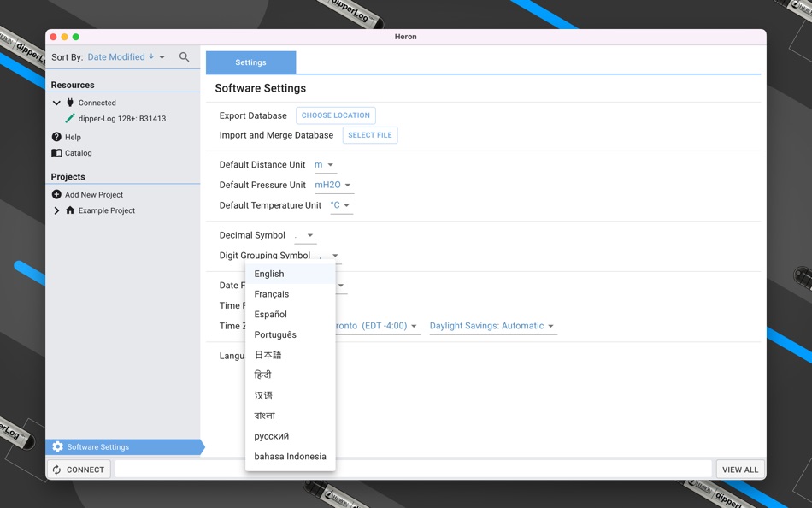
Task: Select 汉语 from the language list
Action: 290,395
